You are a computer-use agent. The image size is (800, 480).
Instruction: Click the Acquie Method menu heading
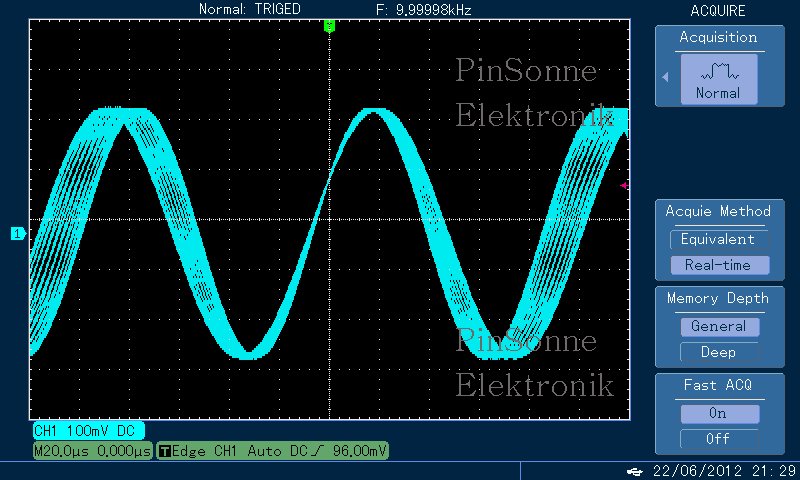coord(718,211)
